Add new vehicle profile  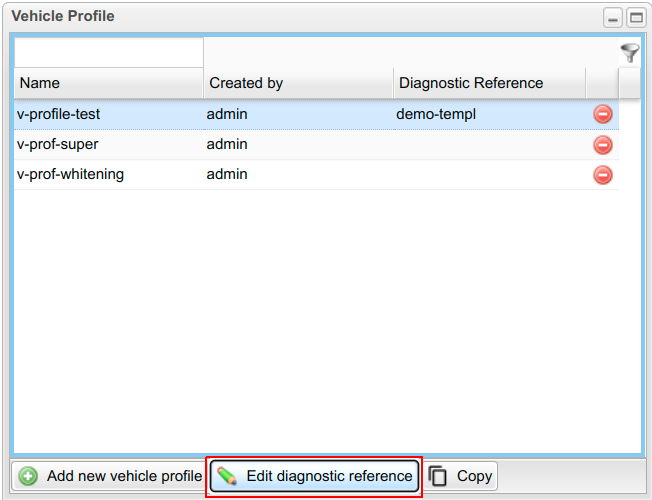coord(110,476)
